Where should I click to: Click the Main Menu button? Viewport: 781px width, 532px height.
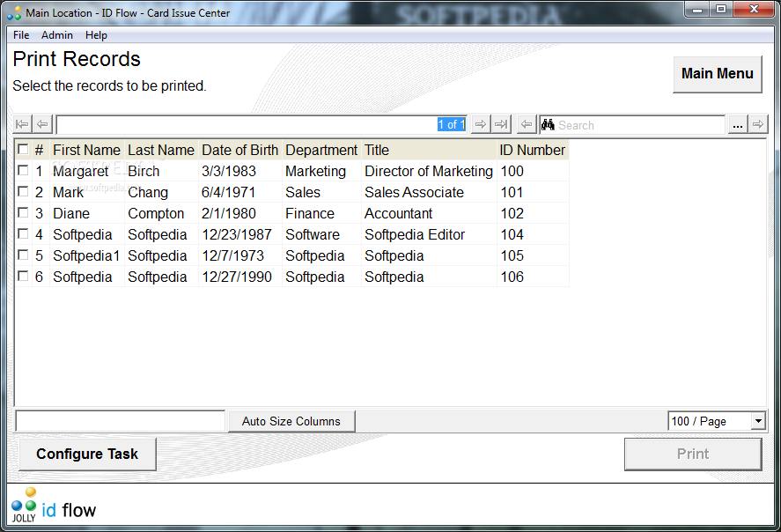718,74
